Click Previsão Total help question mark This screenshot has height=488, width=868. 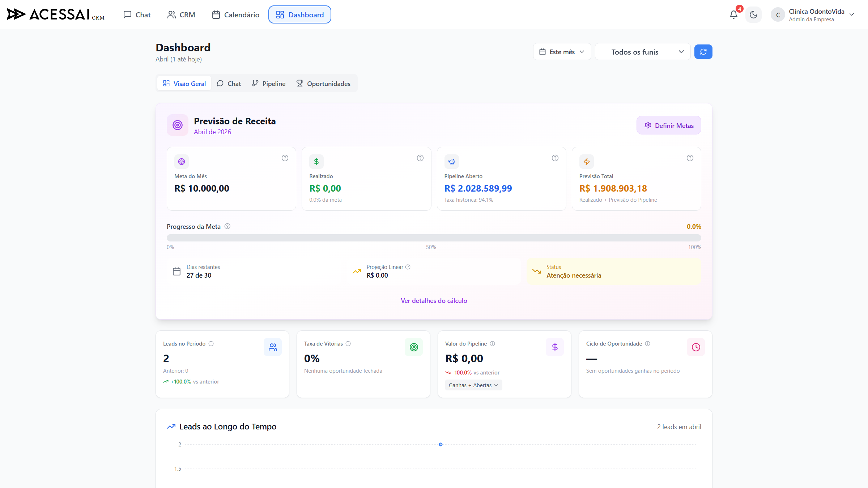point(690,158)
